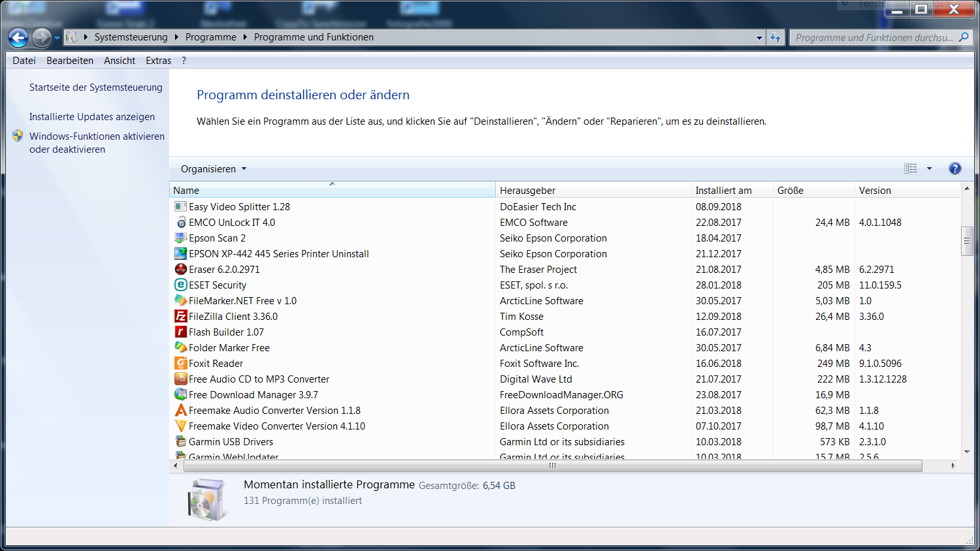Click the Windows-Funktionen shield icon
The height and width of the screenshot is (551, 980).
tap(18, 136)
